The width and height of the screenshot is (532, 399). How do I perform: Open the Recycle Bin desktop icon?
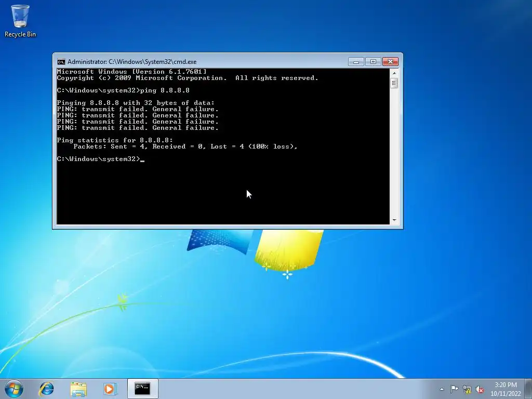[x=20, y=20]
